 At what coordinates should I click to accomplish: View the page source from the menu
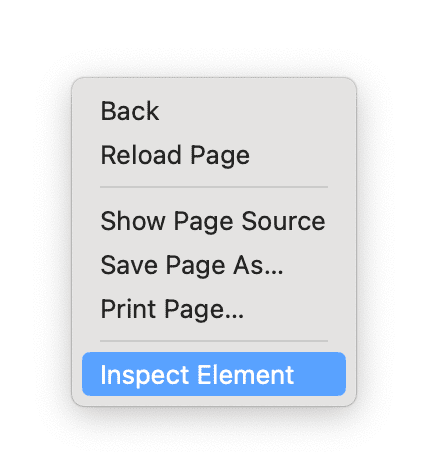pos(214,221)
